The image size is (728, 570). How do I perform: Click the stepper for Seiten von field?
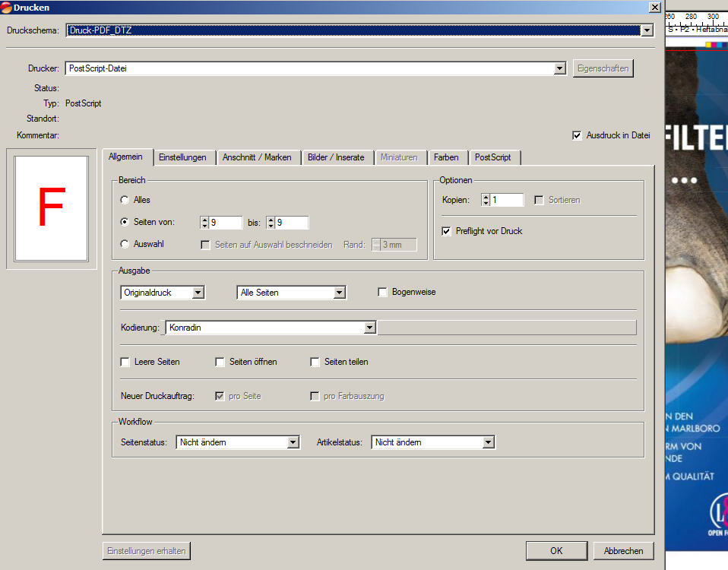point(204,223)
